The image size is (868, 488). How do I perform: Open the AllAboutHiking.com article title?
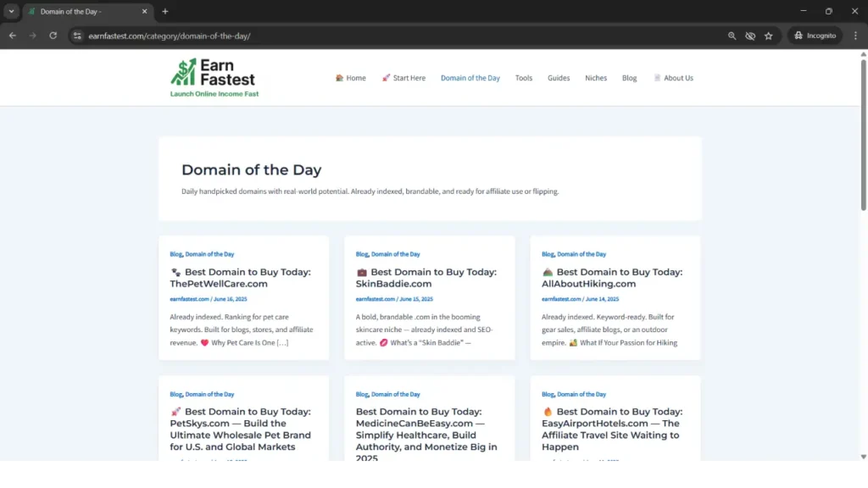pos(612,278)
